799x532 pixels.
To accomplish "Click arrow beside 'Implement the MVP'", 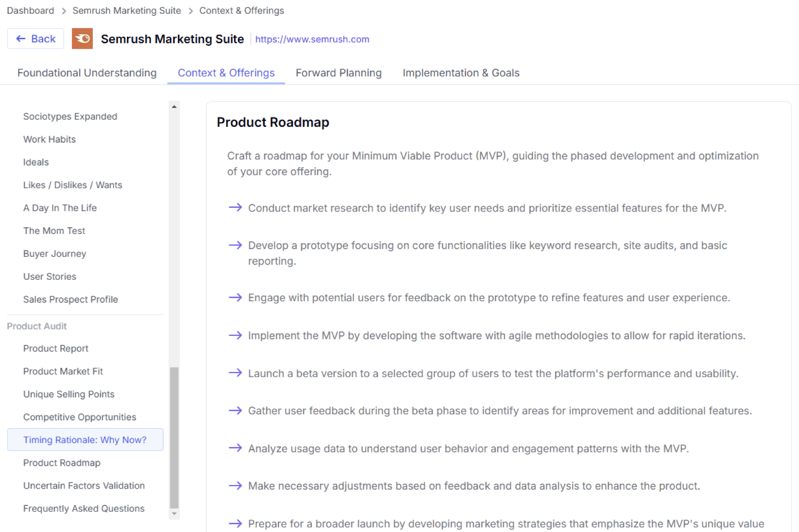I will pos(235,335).
